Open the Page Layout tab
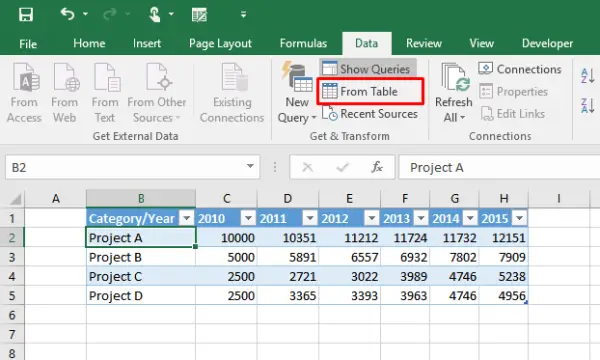Screen dimensions: 600x360 220,43
